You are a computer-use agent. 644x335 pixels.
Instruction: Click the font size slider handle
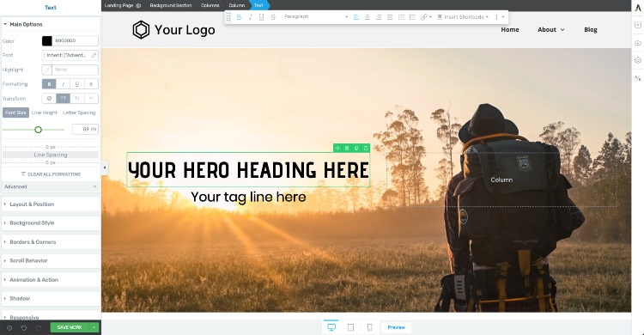pyautogui.click(x=38, y=130)
